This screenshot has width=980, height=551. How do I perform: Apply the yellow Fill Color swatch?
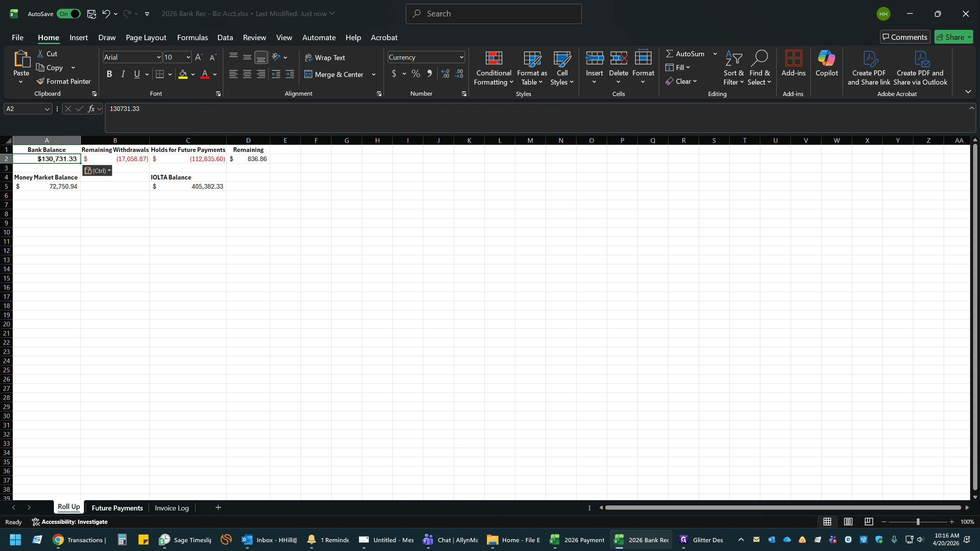click(183, 74)
